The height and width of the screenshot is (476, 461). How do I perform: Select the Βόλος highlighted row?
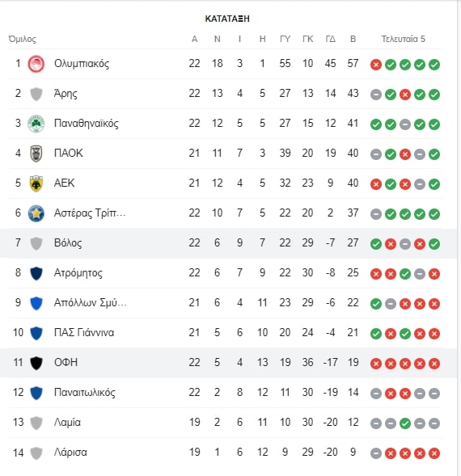[228, 243]
